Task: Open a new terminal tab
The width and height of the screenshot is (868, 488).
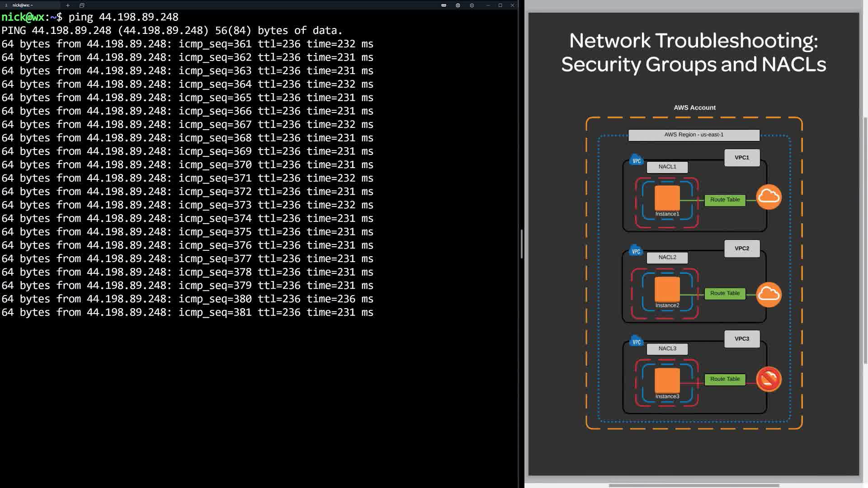Action: click(x=68, y=5)
